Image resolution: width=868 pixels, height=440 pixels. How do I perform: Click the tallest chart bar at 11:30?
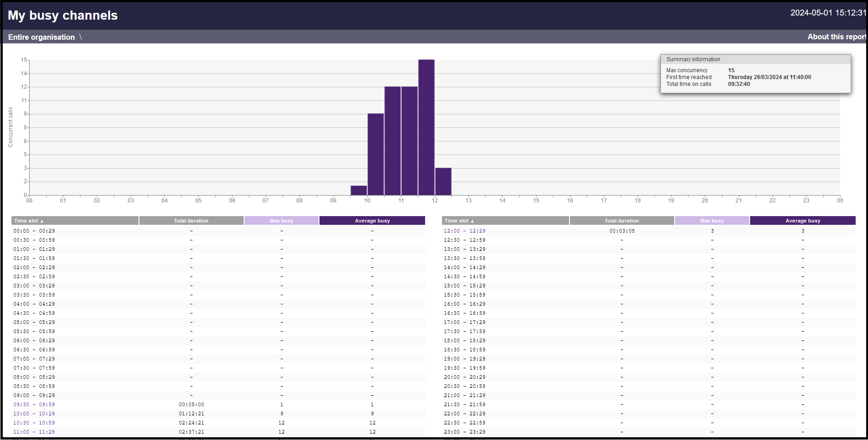click(x=426, y=127)
